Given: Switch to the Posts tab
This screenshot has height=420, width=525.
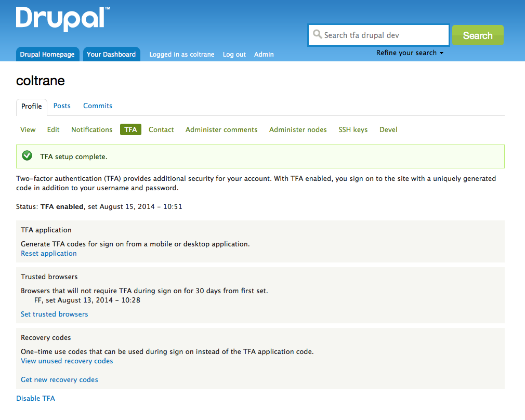Looking at the screenshot, I should tap(62, 106).
